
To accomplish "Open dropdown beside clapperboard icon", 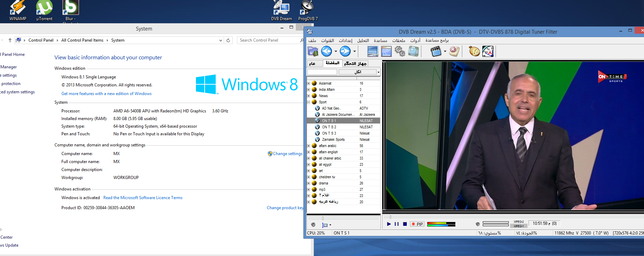I will click(445, 51).
